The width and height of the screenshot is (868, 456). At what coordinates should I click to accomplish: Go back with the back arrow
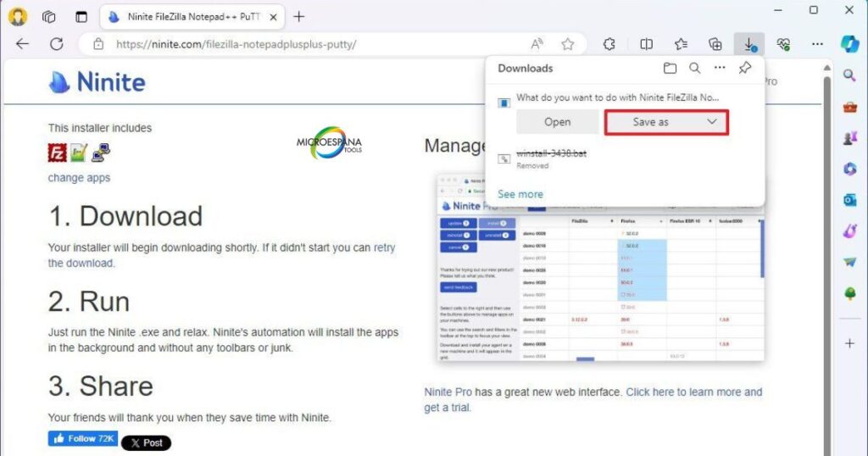coord(22,44)
